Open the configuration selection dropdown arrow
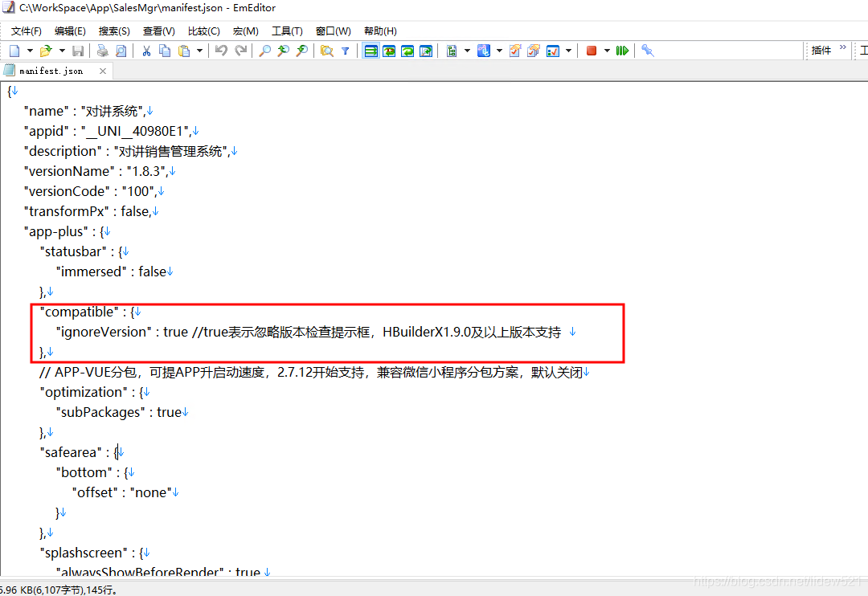The height and width of the screenshot is (596, 868). tap(467, 51)
